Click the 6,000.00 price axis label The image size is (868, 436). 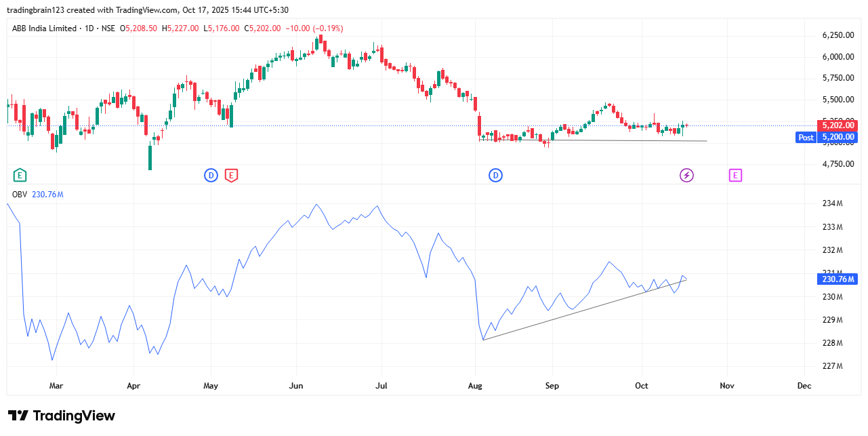pos(837,57)
